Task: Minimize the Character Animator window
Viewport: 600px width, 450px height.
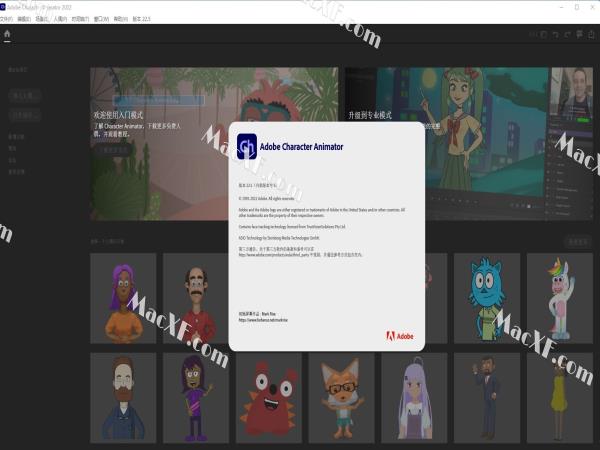Action: [x=561, y=7]
